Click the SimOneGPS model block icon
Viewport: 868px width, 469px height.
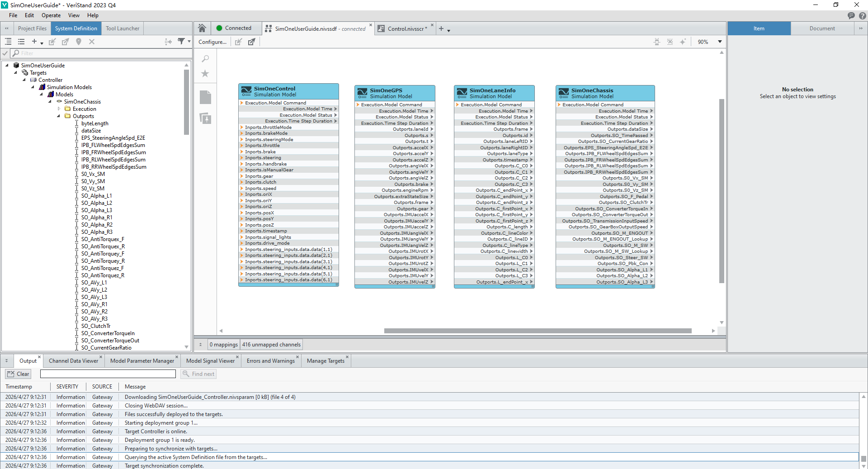(363, 93)
